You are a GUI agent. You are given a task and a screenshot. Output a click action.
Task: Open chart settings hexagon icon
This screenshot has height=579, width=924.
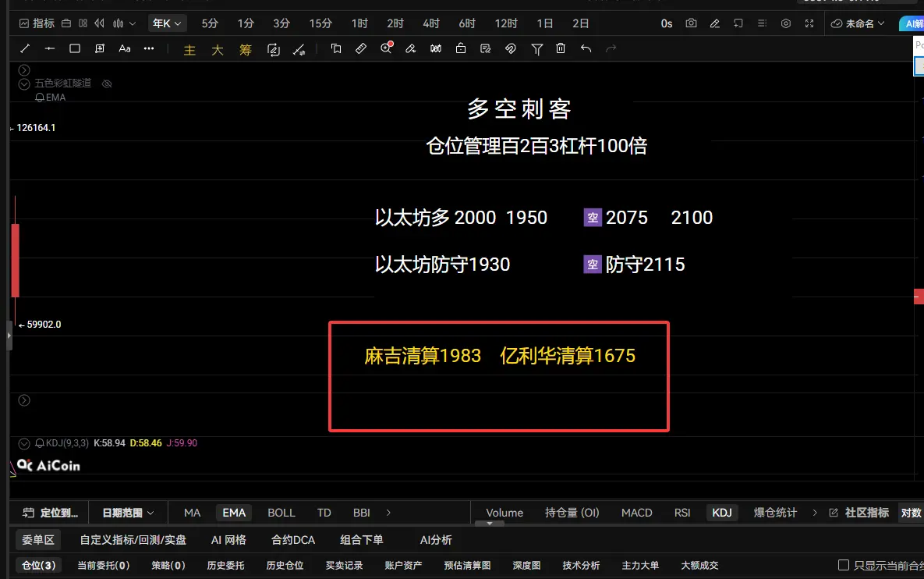[x=785, y=23]
